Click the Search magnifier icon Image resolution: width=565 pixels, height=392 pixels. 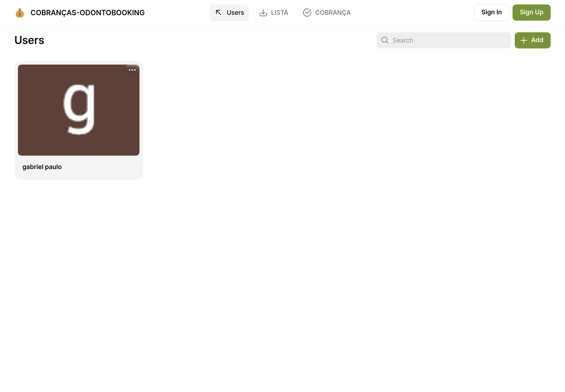tap(385, 40)
